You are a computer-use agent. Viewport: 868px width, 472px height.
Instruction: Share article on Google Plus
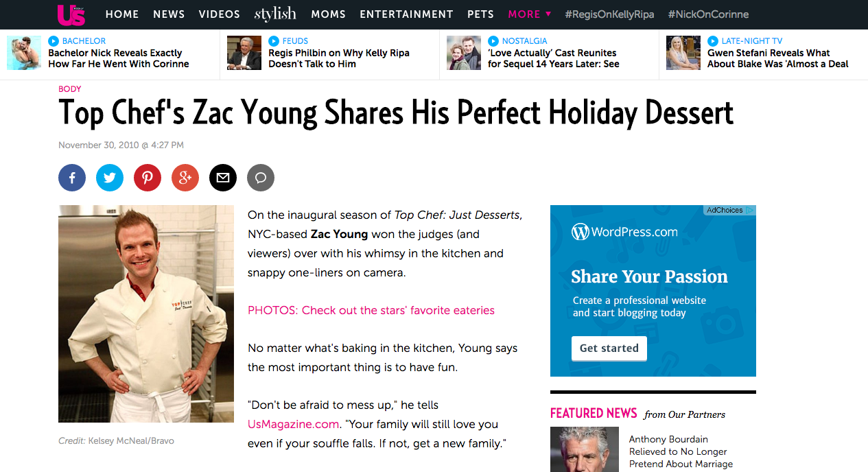[185, 178]
